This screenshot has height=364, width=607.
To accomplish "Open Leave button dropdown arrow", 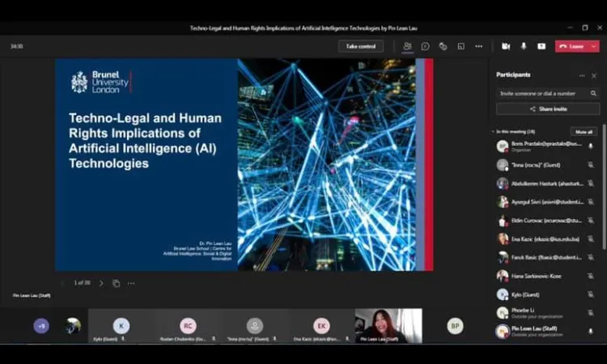I will 594,46.
